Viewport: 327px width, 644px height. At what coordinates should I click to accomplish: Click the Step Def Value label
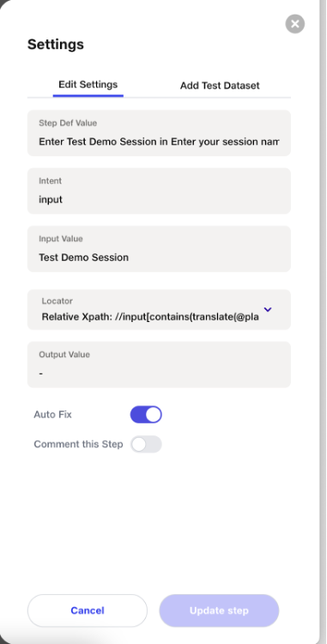click(68, 123)
